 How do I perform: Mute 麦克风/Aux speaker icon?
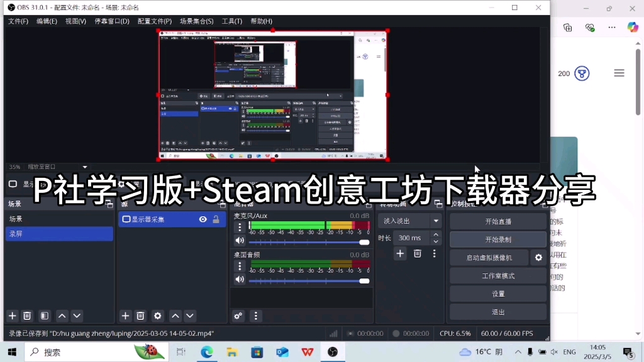[240, 241]
